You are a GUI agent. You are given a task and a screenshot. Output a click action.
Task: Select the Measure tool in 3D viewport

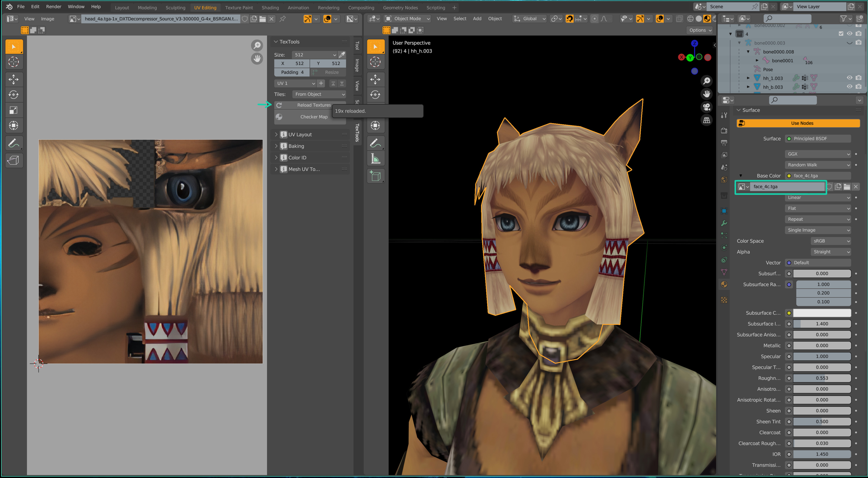(375, 158)
